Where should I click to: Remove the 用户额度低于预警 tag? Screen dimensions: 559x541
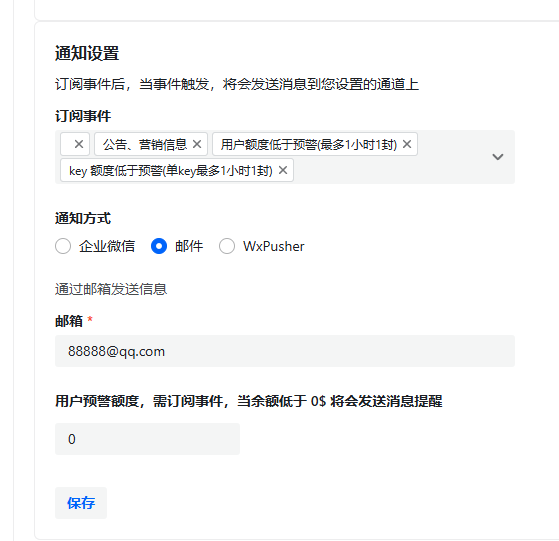(407, 144)
